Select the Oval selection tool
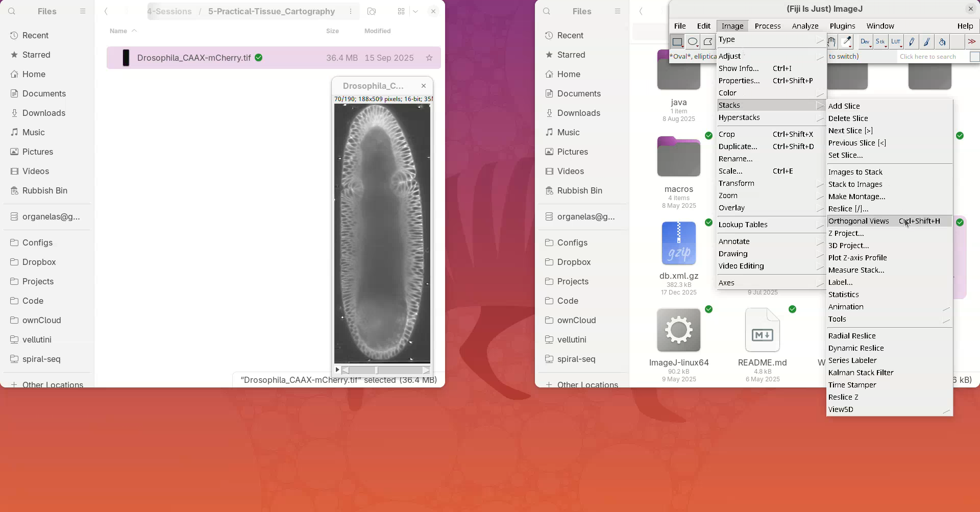Image resolution: width=980 pixels, height=512 pixels. tap(693, 42)
